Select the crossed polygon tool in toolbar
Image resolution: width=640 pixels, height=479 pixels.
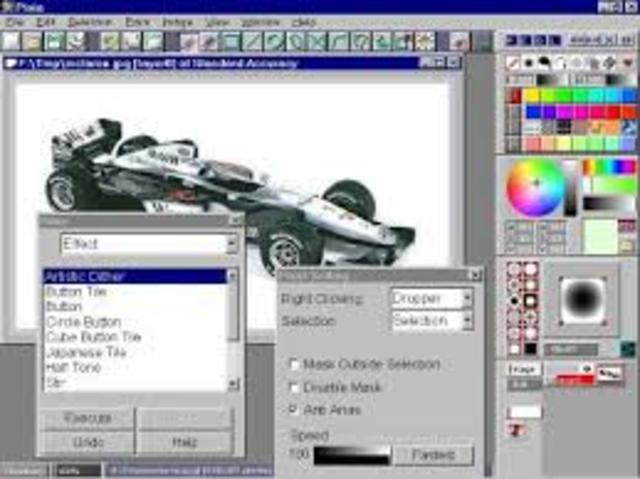pyautogui.click(x=317, y=42)
